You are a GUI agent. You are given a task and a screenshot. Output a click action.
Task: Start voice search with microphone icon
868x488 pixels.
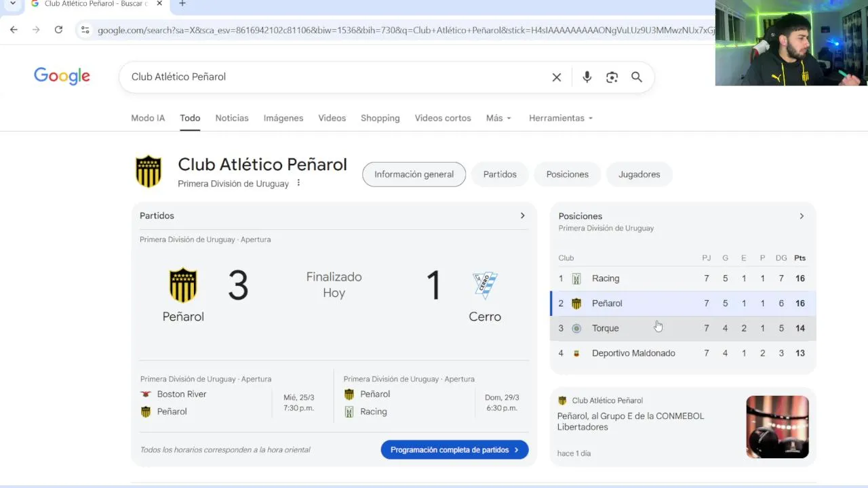pyautogui.click(x=587, y=77)
